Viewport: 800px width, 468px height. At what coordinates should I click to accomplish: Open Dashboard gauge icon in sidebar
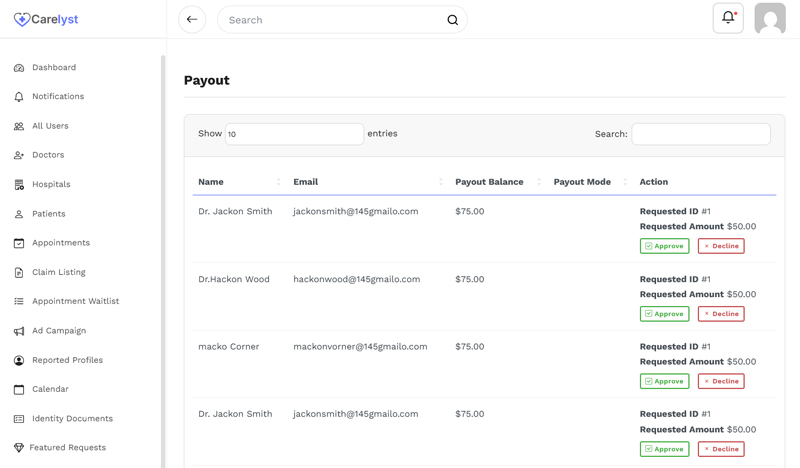pos(19,68)
